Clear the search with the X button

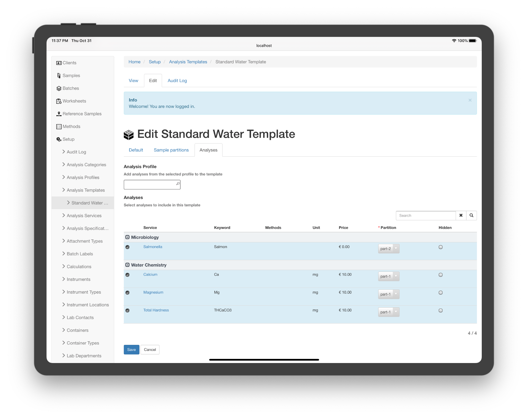(461, 216)
